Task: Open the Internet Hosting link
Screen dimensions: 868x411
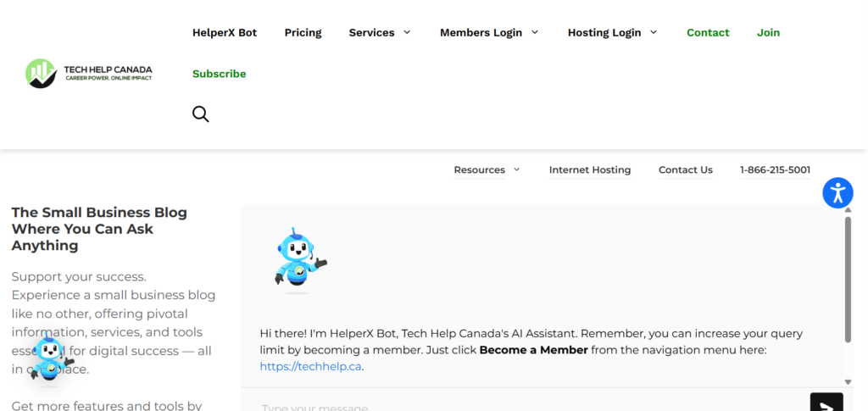Action: tap(590, 169)
